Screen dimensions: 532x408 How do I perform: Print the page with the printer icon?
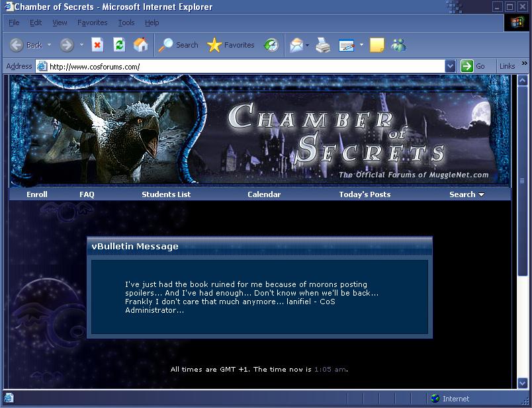(x=323, y=45)
